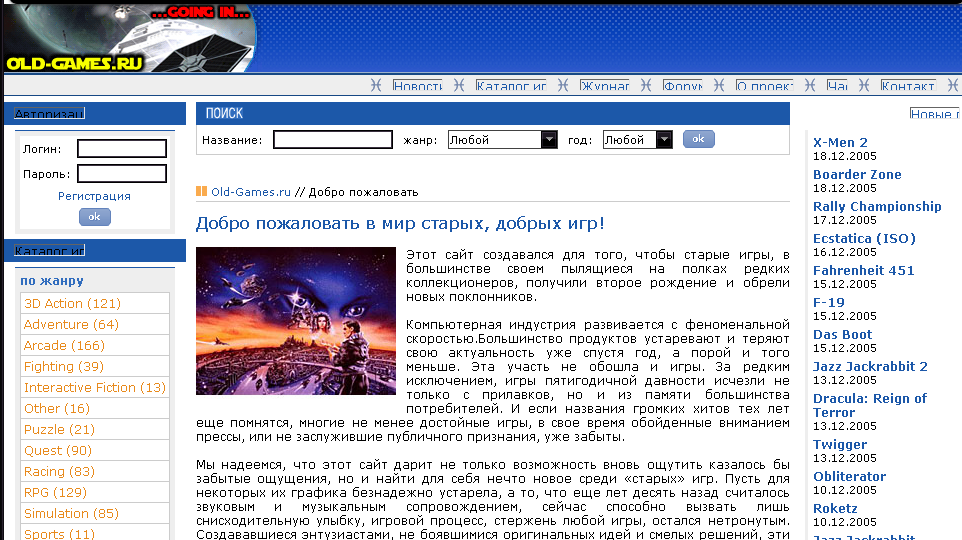Open the Чат menu item
962x540 pixels.
point(837,86)
